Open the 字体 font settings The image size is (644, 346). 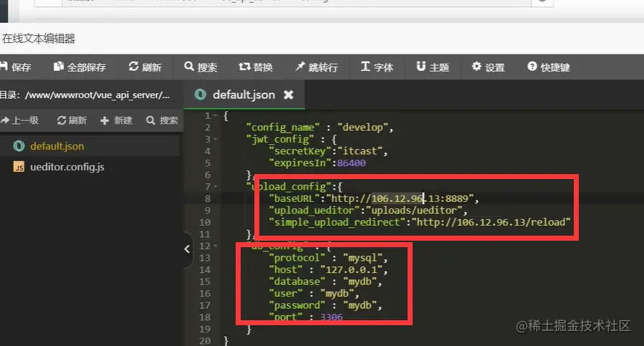[377, 67]
